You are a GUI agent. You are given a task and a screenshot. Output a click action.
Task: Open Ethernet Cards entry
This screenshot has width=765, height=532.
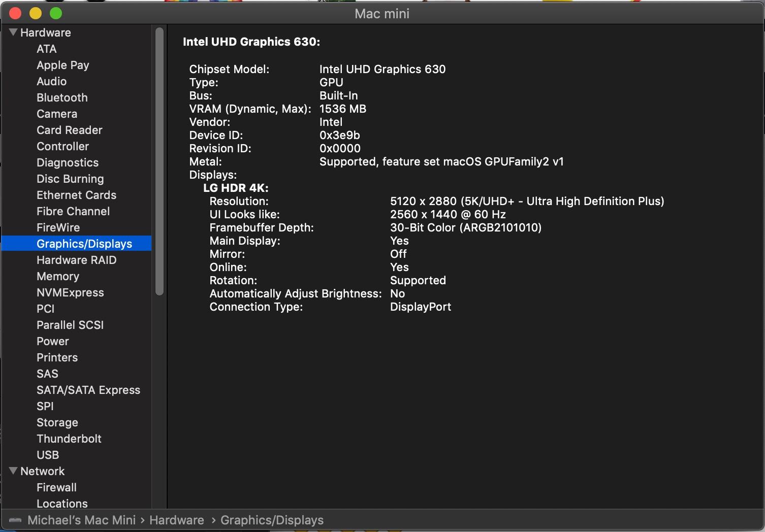(x=76, y=195)
